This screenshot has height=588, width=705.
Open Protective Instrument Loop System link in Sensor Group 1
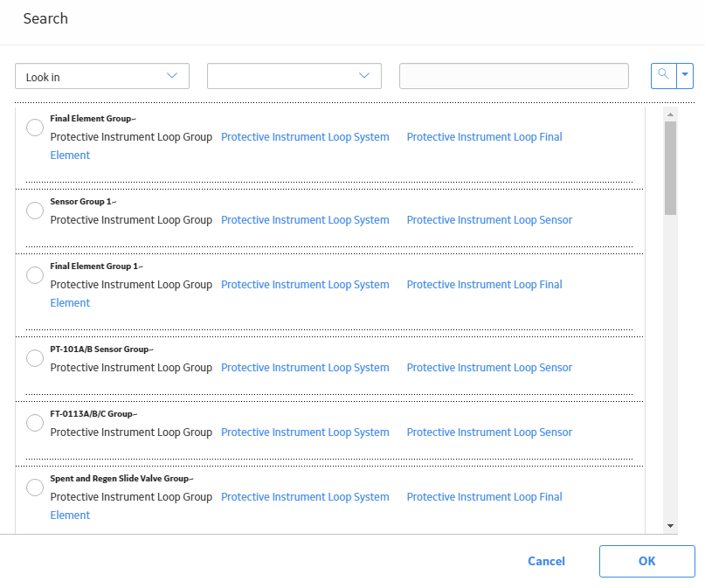[305, 220]
